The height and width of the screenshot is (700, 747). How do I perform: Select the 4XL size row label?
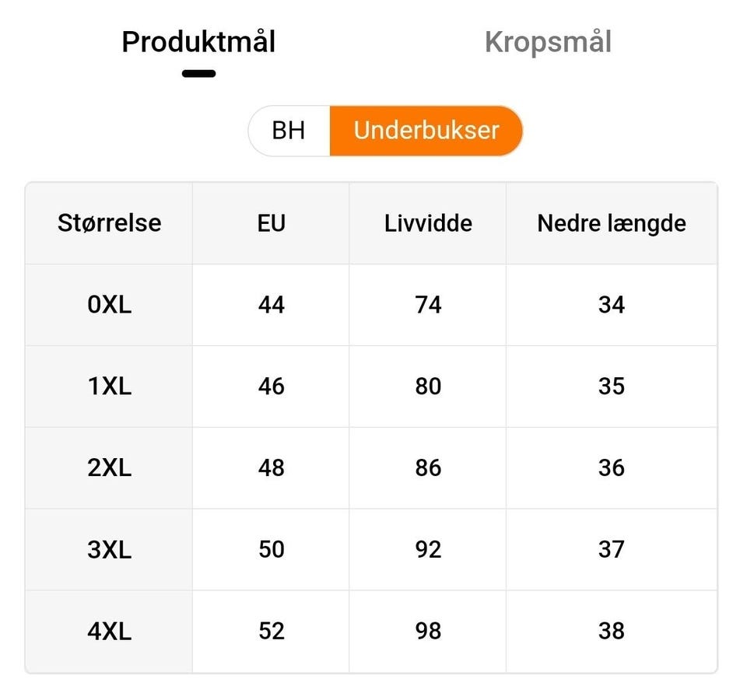109,631
